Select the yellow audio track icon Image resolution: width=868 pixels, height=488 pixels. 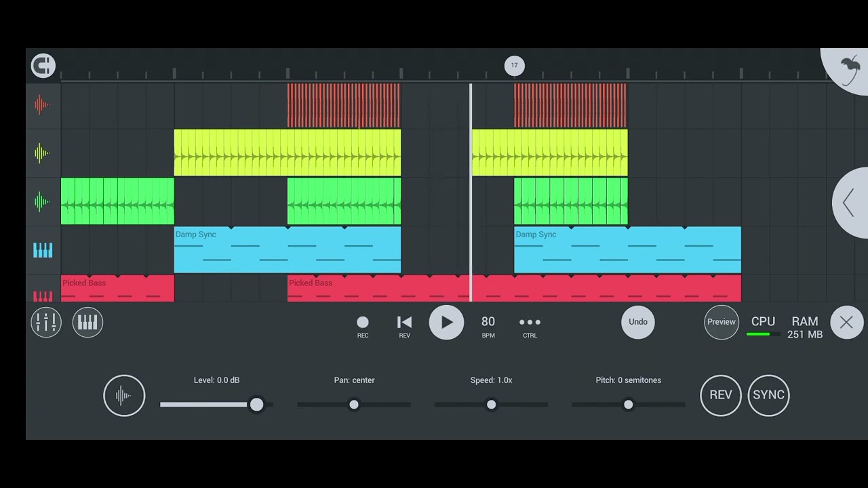tap(42, 153)
